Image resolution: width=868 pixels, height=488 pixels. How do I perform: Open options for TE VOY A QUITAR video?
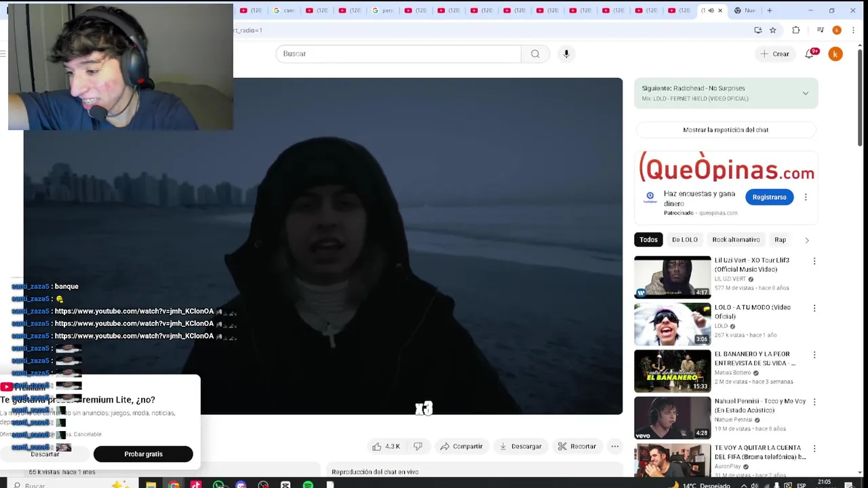tap(814, 449)
